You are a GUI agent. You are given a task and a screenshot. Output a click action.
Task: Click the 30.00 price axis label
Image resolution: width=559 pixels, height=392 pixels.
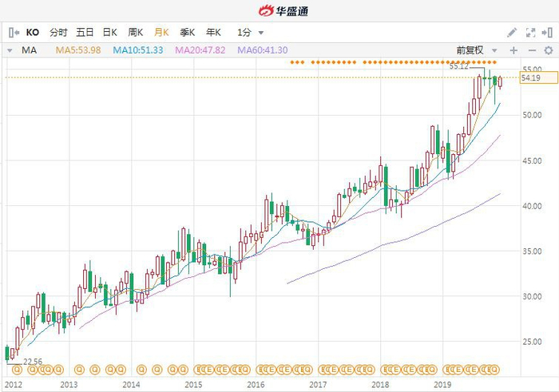(x=532, y=296)
